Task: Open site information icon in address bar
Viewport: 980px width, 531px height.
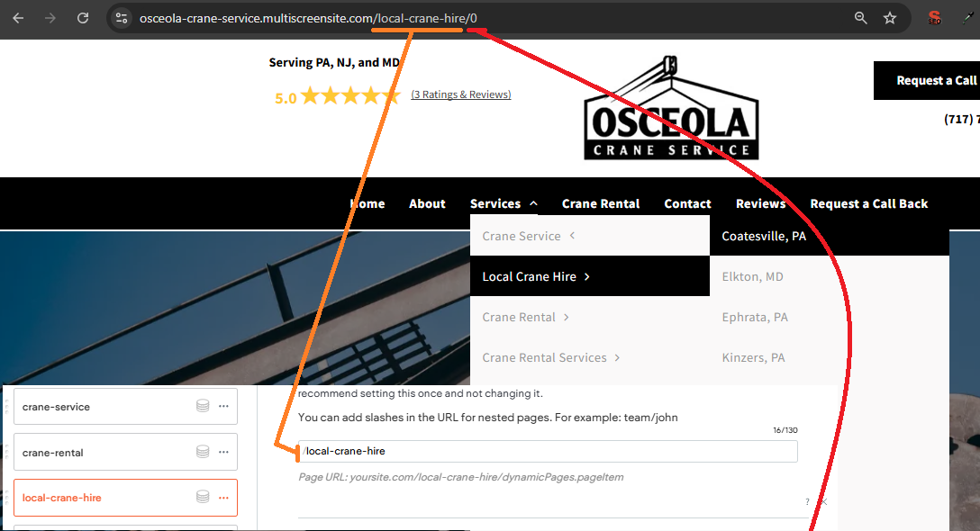Action: pos(122,18)
